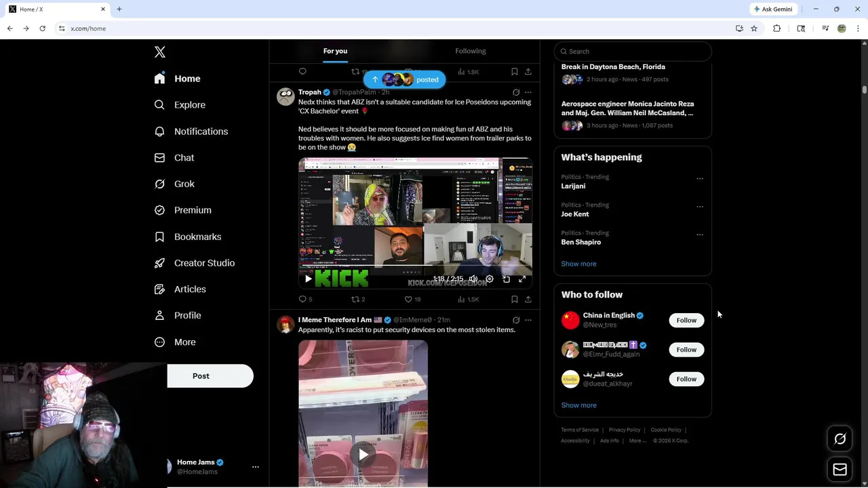The image size is (868, 488).
Task: Click the new posts pill
Action: pos(405,79)
